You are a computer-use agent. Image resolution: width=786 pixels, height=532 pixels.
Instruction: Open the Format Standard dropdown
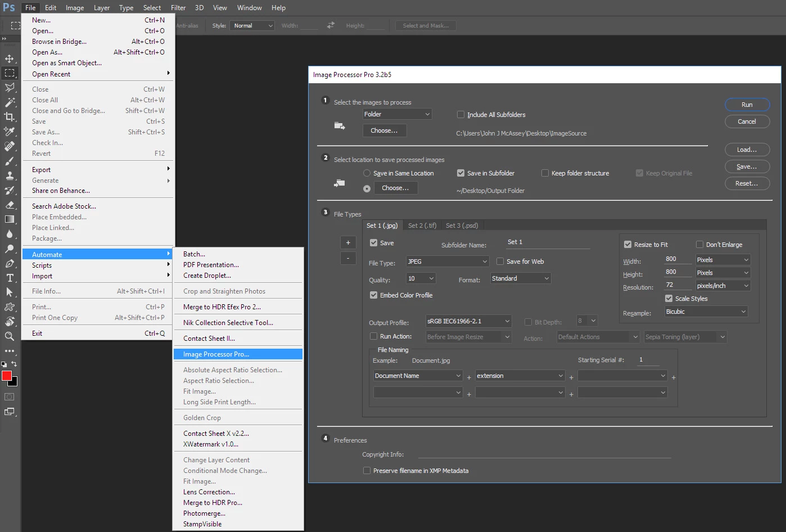[521, 278]
